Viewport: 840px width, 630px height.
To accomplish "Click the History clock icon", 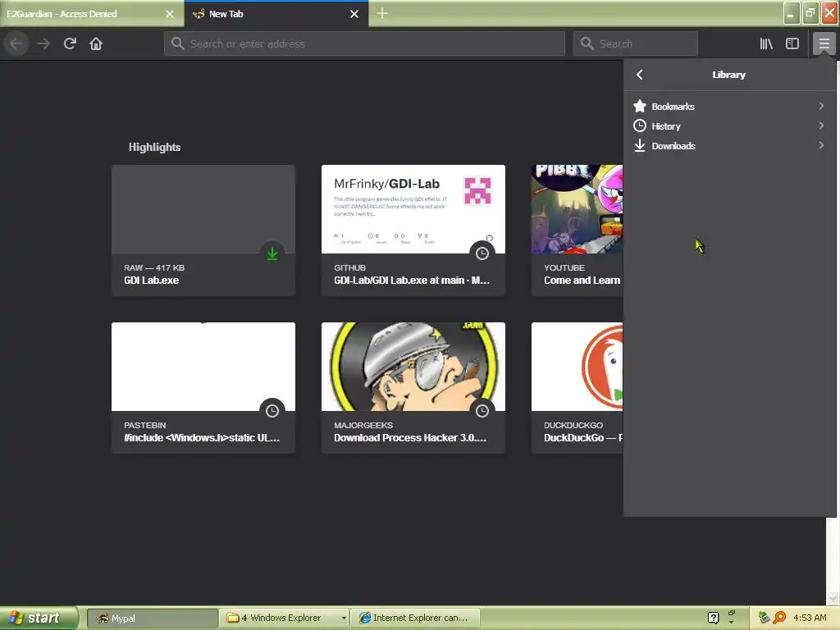I will tap(640, 126).
